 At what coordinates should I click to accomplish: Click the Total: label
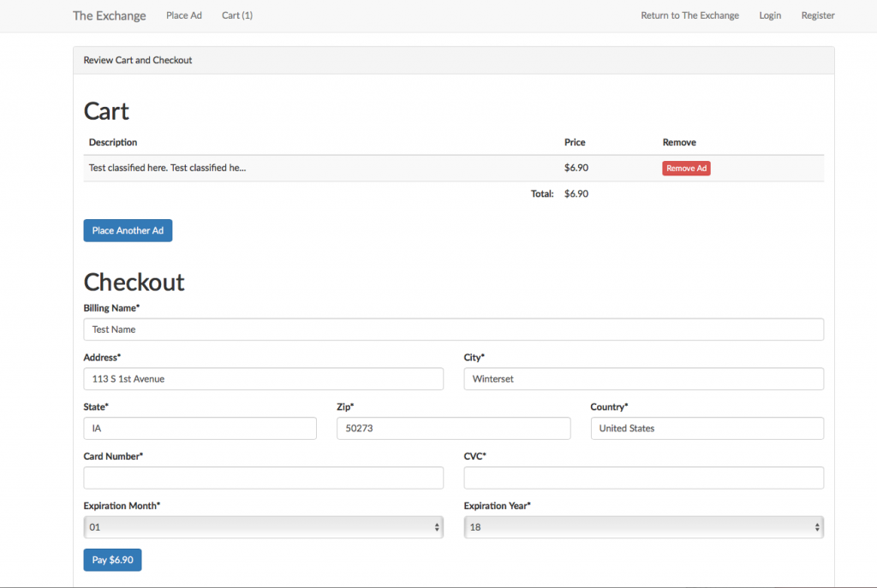click(542, 194)
